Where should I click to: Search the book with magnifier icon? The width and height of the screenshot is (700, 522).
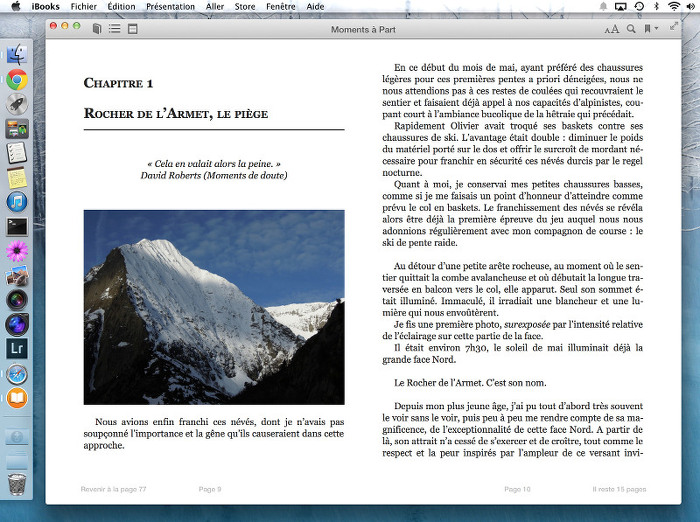pos(631,29)
